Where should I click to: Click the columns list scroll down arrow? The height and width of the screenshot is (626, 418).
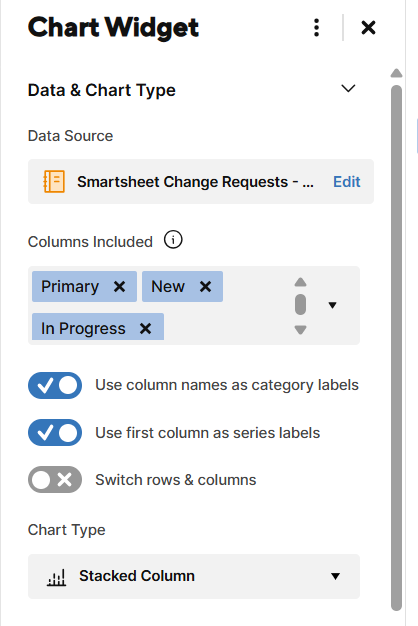tap(300, 330)
